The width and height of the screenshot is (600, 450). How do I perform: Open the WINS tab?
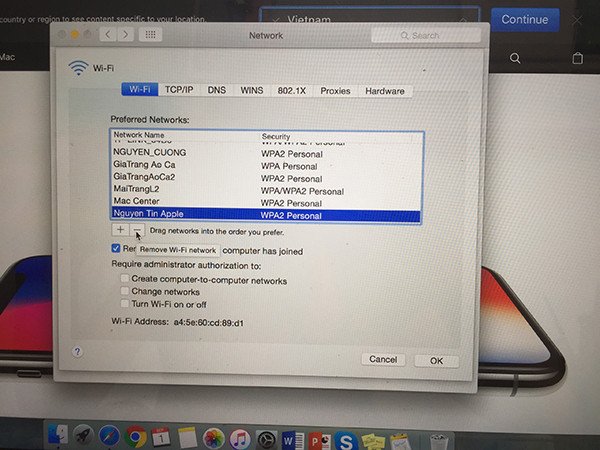point(252,91)
